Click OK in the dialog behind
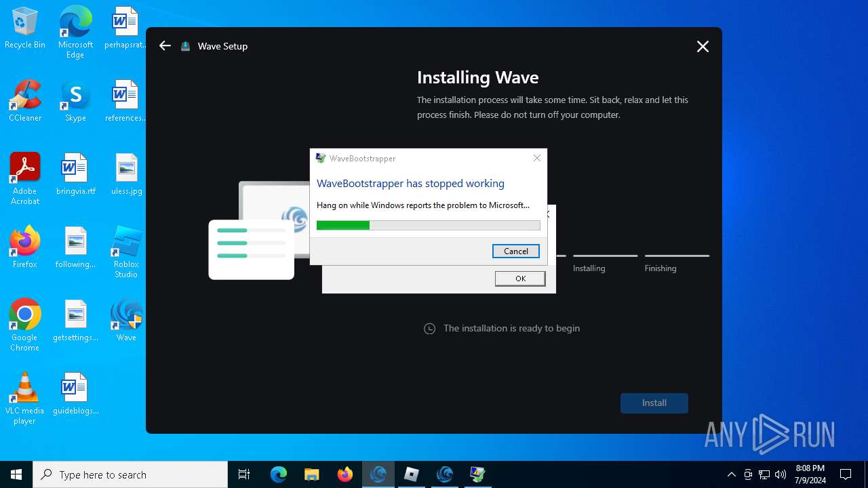 [520, 279]
